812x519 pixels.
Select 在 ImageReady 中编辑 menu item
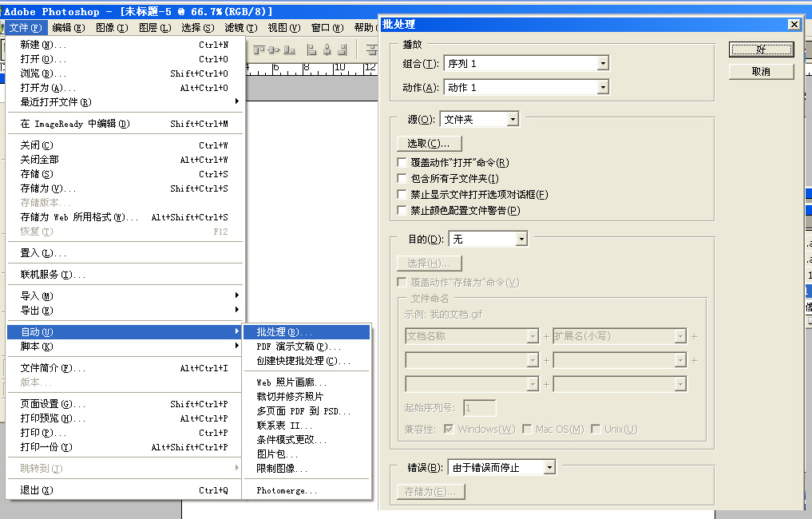pyautogui.click(x=125, y=124)
